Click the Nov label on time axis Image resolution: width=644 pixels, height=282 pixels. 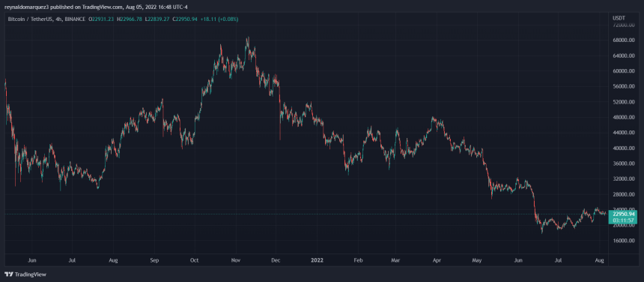point(235,260)
